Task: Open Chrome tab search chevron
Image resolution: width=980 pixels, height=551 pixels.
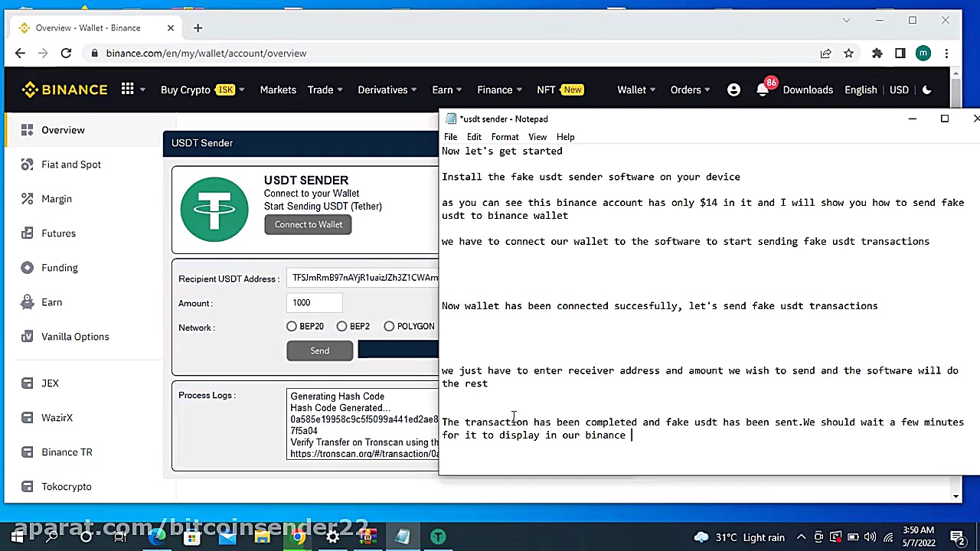Action: click(x=846, y=21)
